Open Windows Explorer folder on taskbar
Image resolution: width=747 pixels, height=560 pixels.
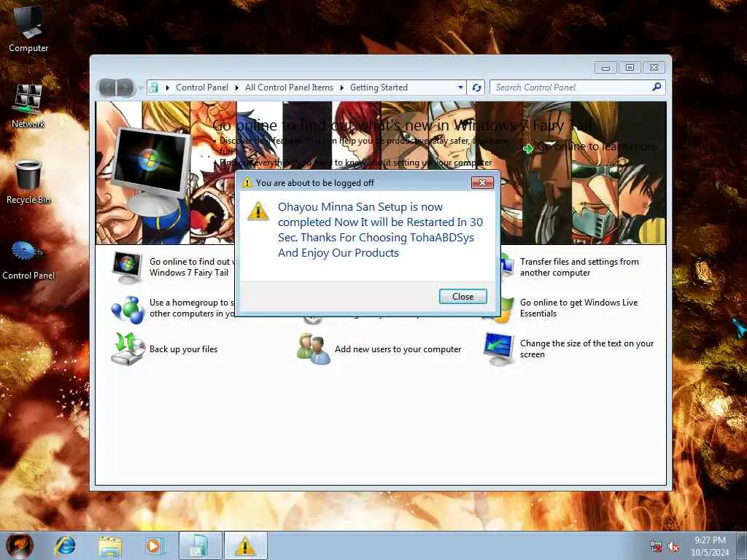110,545
